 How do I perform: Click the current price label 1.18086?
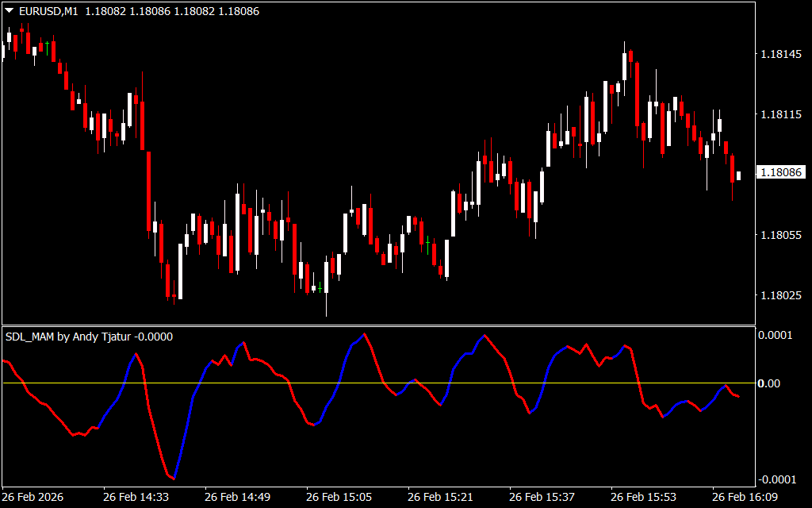[x=780, y=172]
